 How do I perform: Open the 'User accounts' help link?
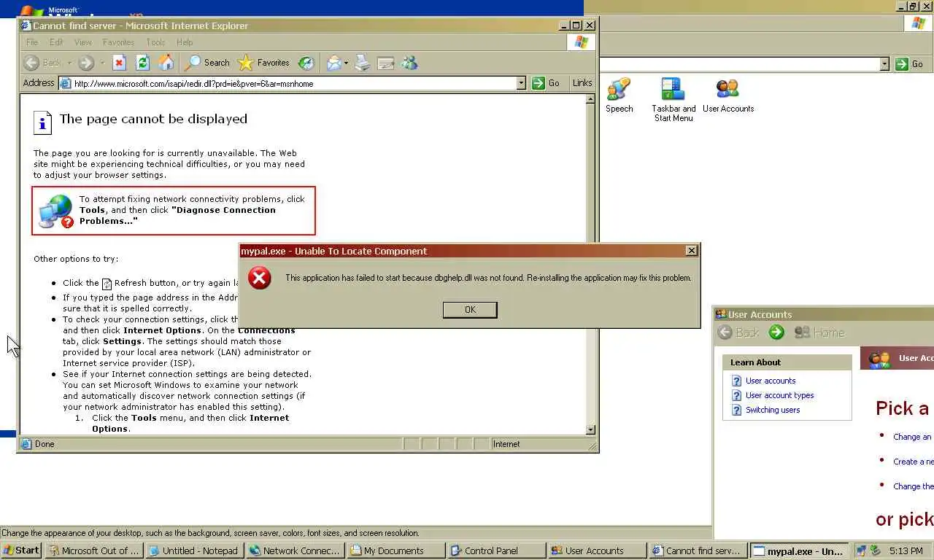point(771,381)
